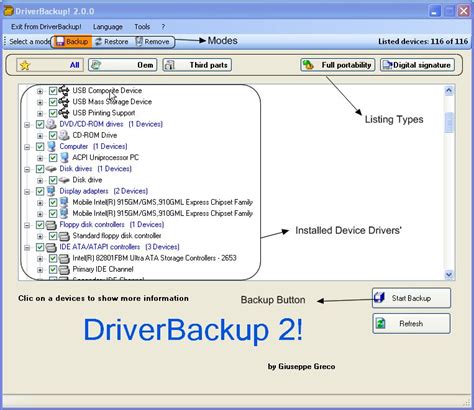The image size is (474, 410).
Task: Click USB Mass Storage Device icon
Action: (64, 102)
